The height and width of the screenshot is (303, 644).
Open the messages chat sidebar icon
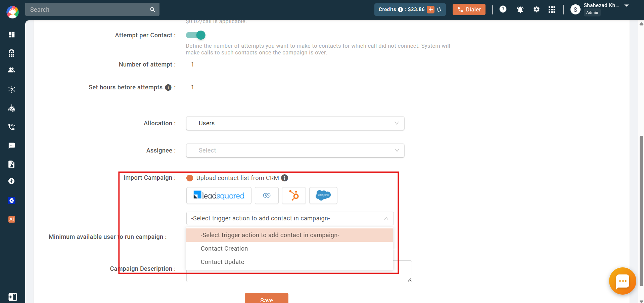pyautogui.click(x=12, y=145)
